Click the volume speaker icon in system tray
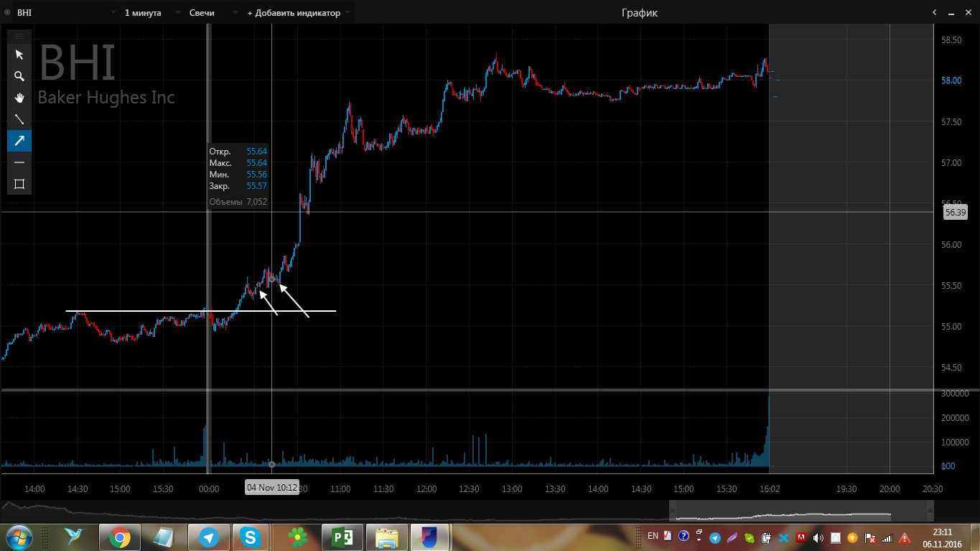The width and height of the screenshot is (980, 551). click(x=818, y=537)
